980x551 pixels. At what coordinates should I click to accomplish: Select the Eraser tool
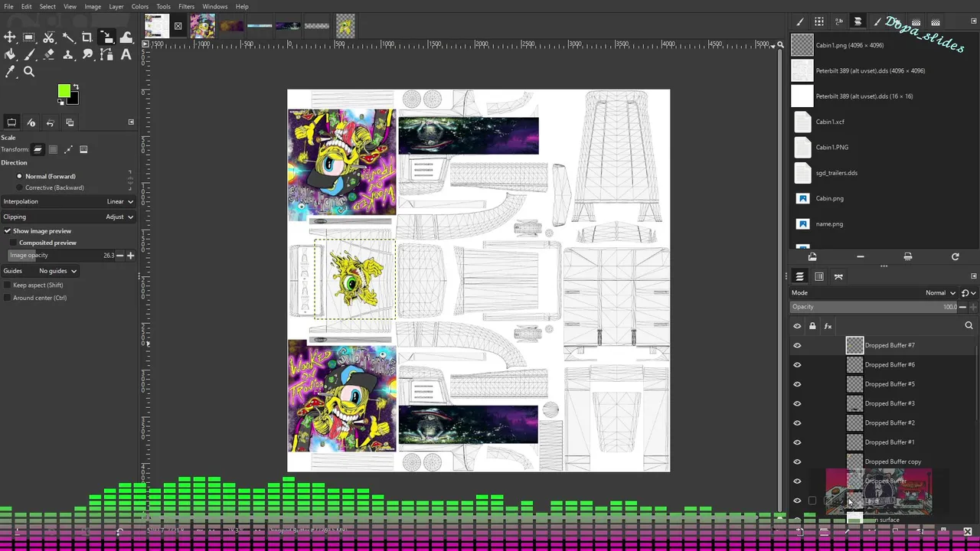coord(49,55)
